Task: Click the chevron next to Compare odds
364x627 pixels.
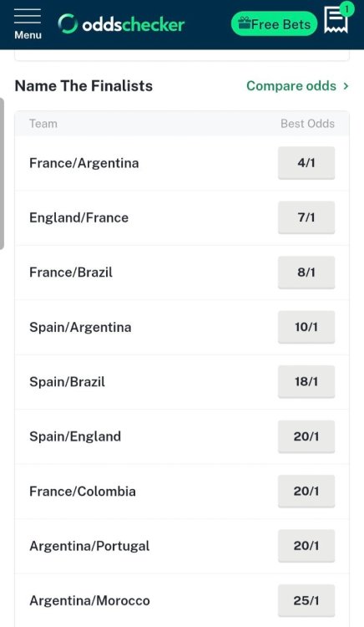Action: pyautogui.click(x=346, y=85)
